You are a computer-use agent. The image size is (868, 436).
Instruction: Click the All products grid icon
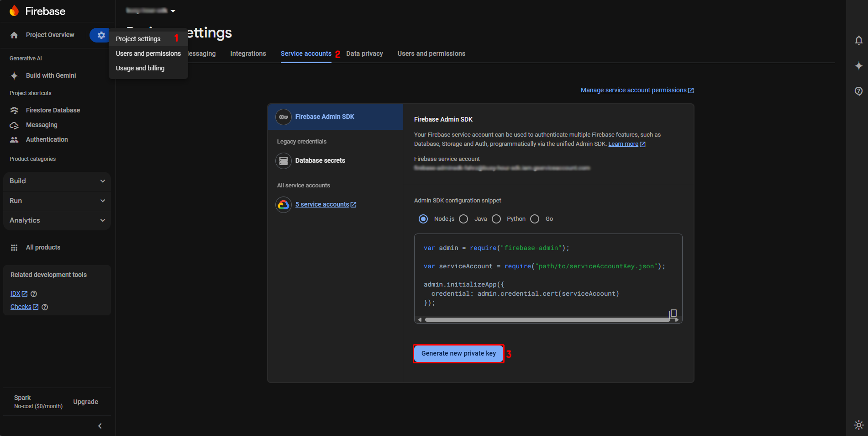click(14, 247)
